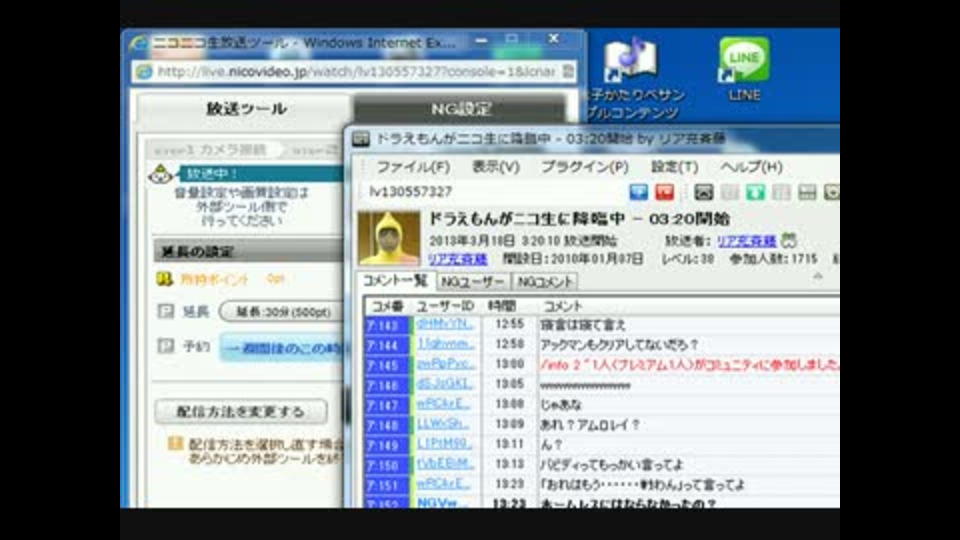960x540 pixels.
Task: Click the 時間 column header
Action: [502, 306]
